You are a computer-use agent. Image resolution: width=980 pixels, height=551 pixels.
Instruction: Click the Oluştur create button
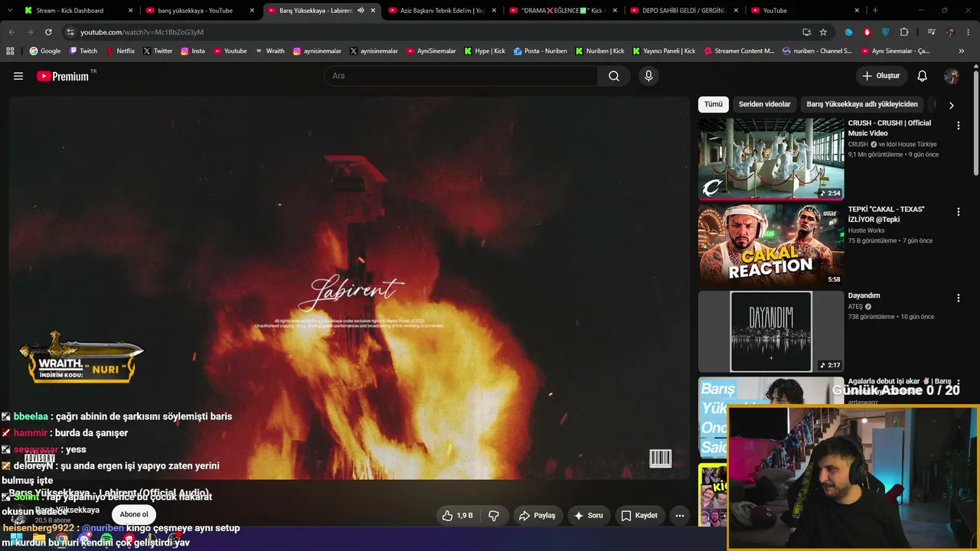881,76
